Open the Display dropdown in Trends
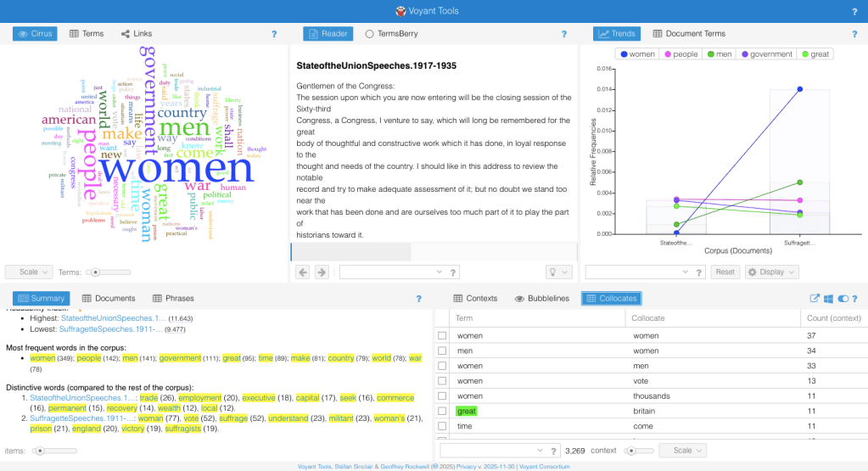The height and width of the screenshot is (471, 868). tap(771, 272)
